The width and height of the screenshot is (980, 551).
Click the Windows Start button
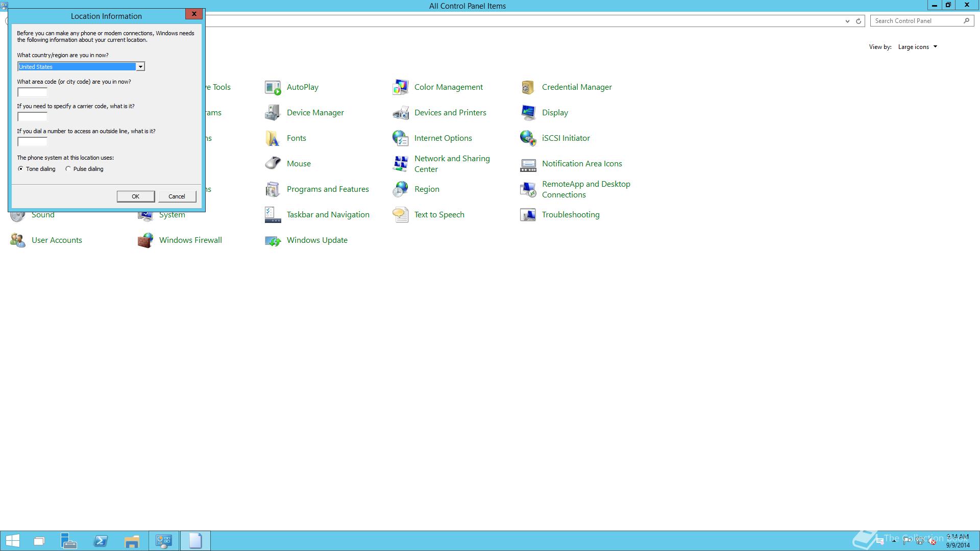point(12,541)
